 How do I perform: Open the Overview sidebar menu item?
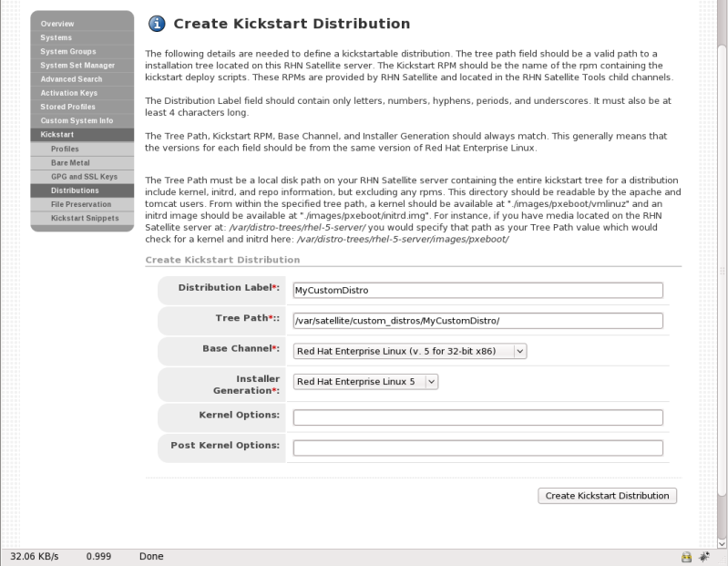click(57, 23)
